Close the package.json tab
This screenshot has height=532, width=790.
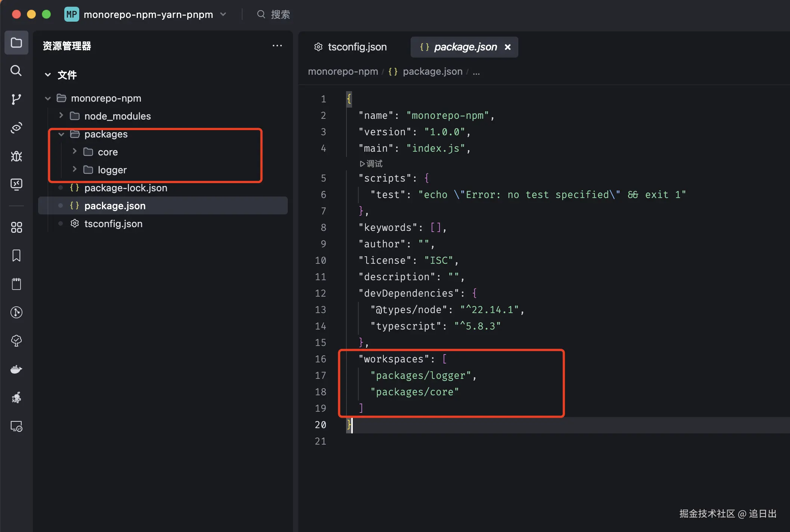click(507, 47)
